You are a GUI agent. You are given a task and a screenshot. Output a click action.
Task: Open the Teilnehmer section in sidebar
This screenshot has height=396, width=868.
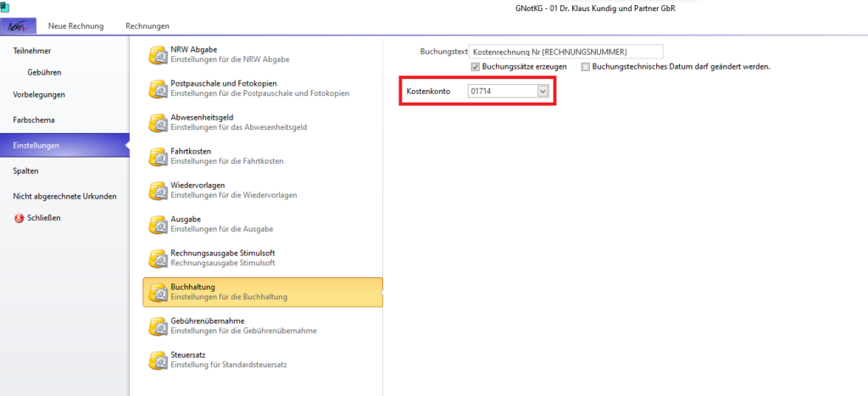(31, 52)
